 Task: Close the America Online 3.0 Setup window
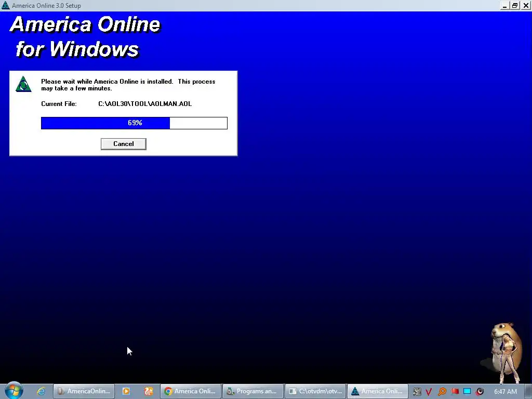[x=526, y=5]
